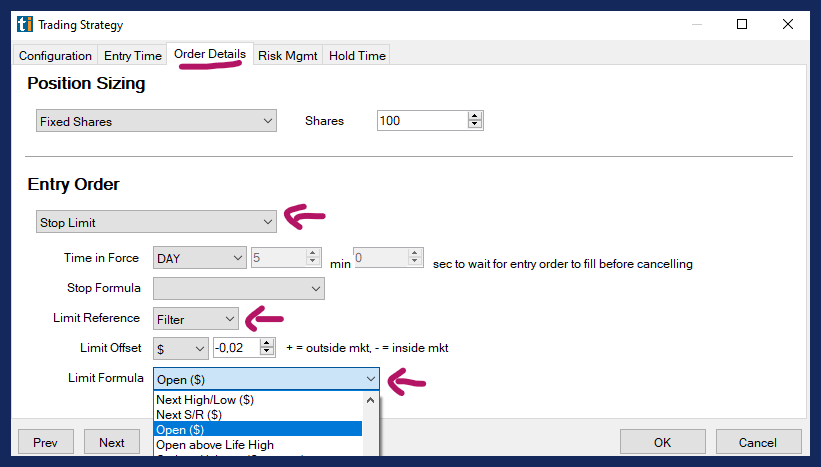821x467 pixels.
Task: Go to the Risk Mgmt tab
Action: [x=288, y=56]
